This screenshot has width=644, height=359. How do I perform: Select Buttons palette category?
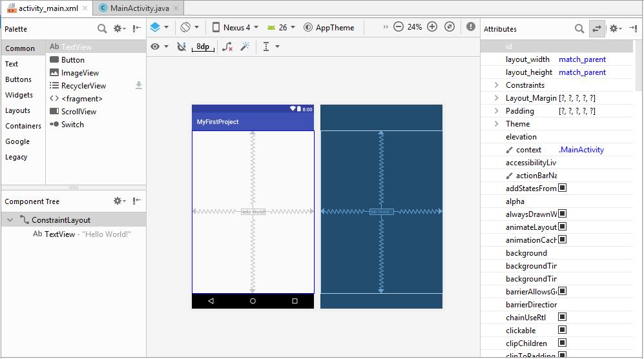pyautogui.click(x=23, y=79)
